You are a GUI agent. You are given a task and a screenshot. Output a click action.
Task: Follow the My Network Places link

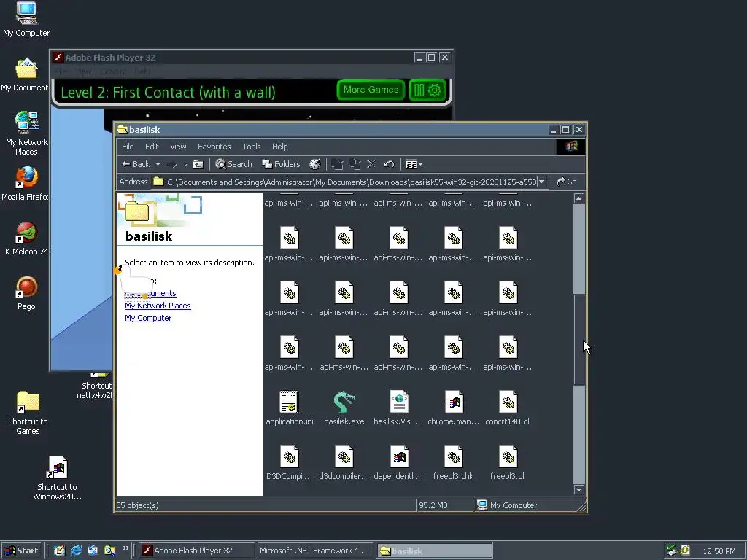(x=158, y=306)
